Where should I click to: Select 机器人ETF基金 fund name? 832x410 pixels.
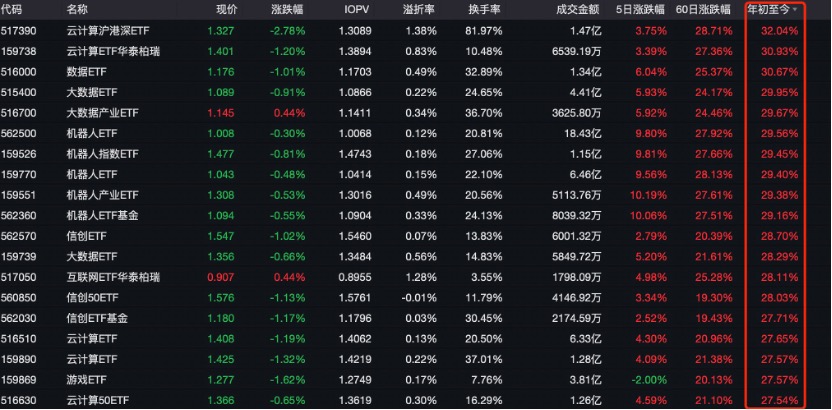coord(103,215)
